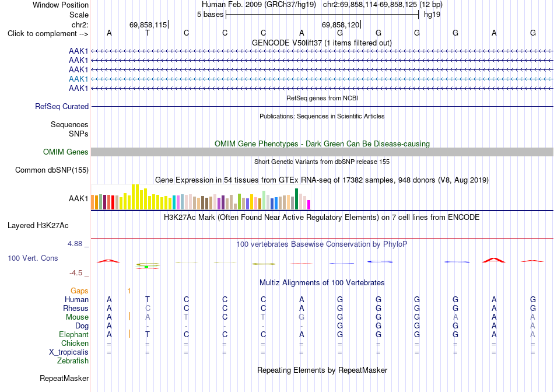Click the T base in the Human alignment row
This screenshot has height=392, width=554.
tap(148, 299)
